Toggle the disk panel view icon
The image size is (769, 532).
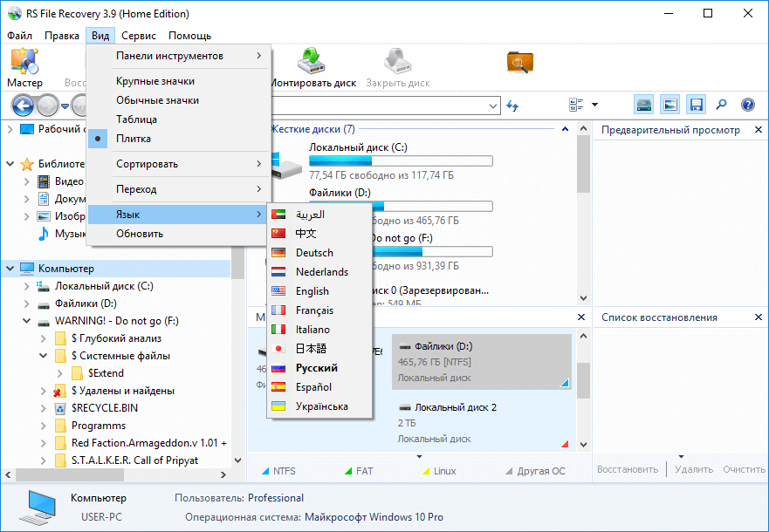click(643, 105)
